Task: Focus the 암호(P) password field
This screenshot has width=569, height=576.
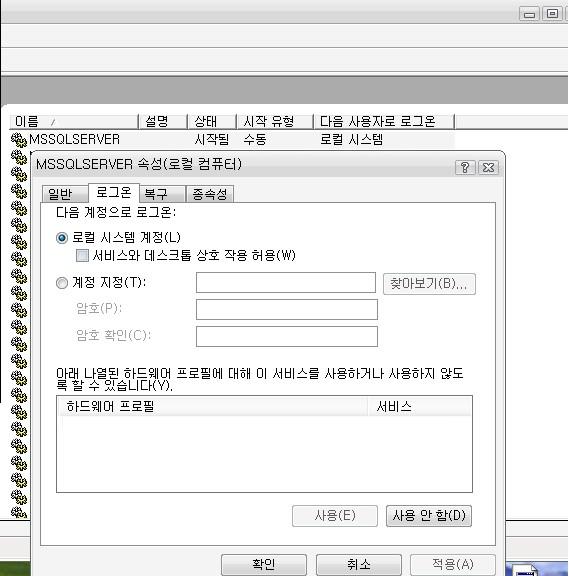Action: coord(287,309)
